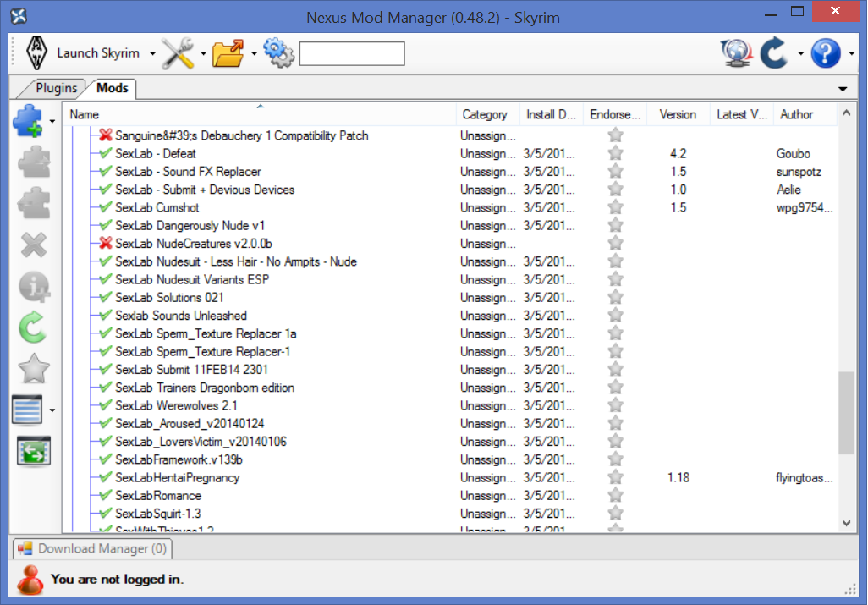Screen dimensions: 868x605
Task: Click the green export window sidebar icon
Action: [34, 452]
